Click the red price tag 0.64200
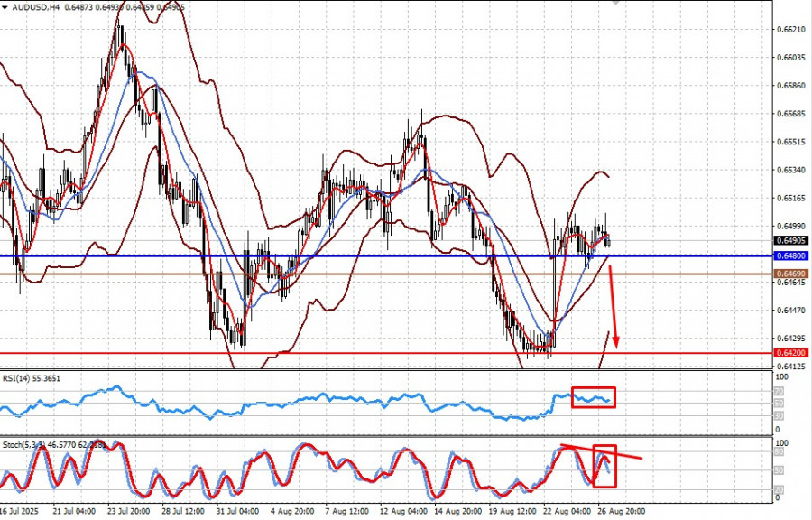This screenshot has width=812, height=520. click(790, 353)
